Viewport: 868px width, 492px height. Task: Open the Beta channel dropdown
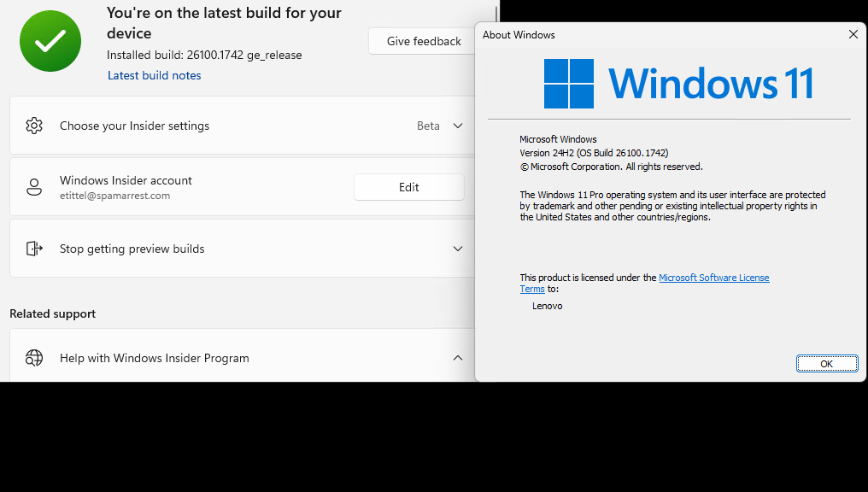coord(440,126)
